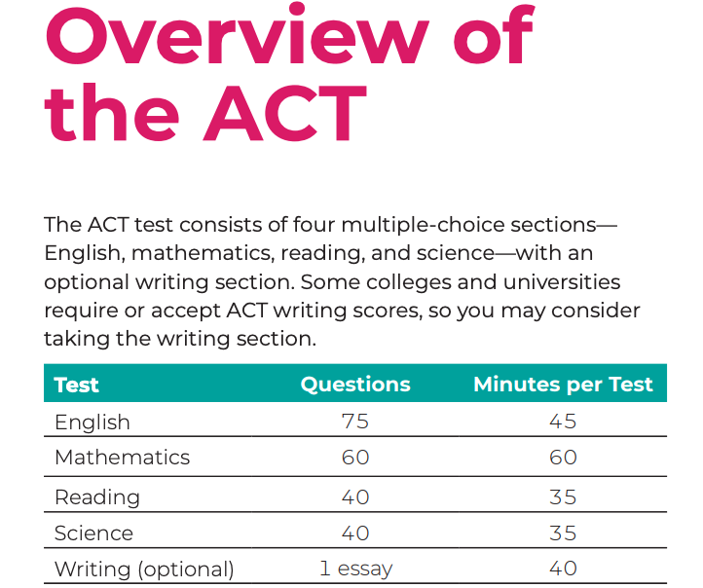Click the 'Overview of the ACT' heading

289,72
